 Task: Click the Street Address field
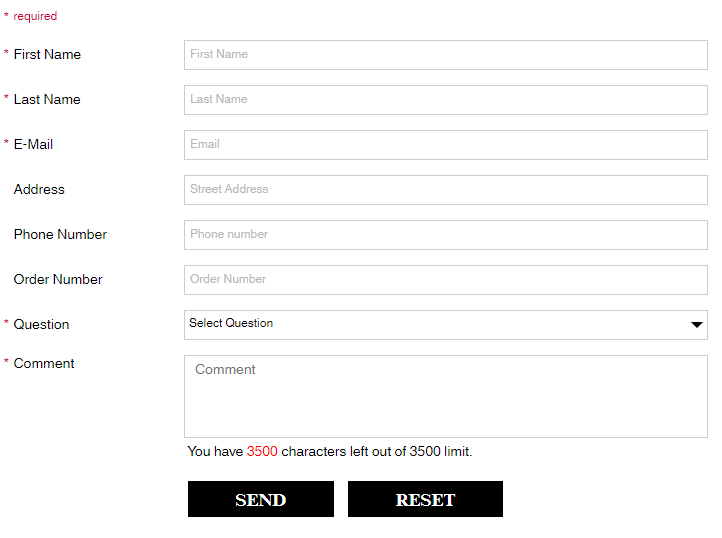(x=446, y=190)
